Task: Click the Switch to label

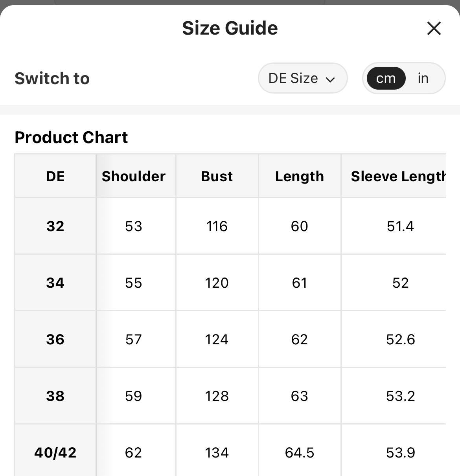Action: 52,78
